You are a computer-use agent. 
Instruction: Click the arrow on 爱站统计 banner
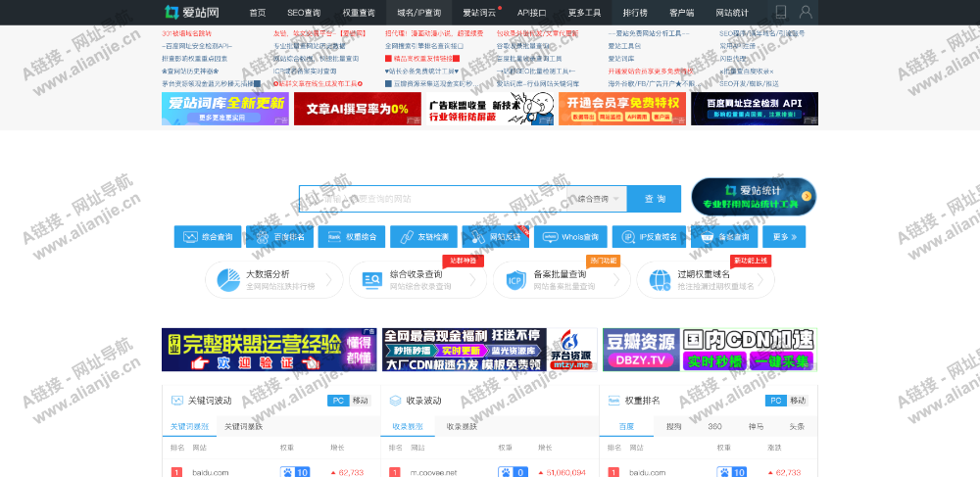tap(807, 196)
